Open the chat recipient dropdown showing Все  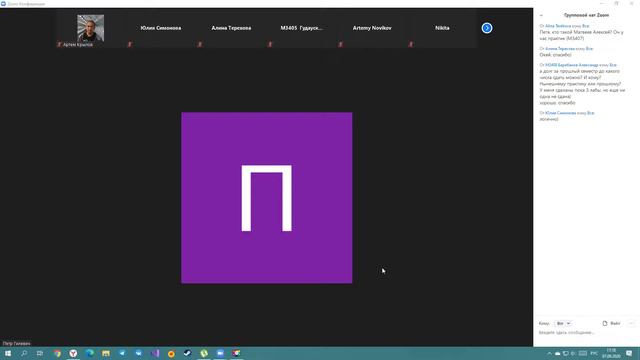click(563, 323)
